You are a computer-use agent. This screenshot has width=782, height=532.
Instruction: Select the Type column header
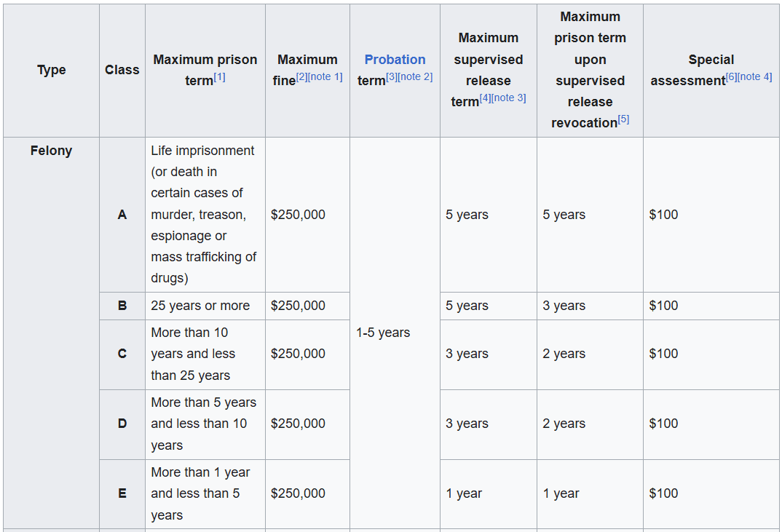[x=52, y=71]
